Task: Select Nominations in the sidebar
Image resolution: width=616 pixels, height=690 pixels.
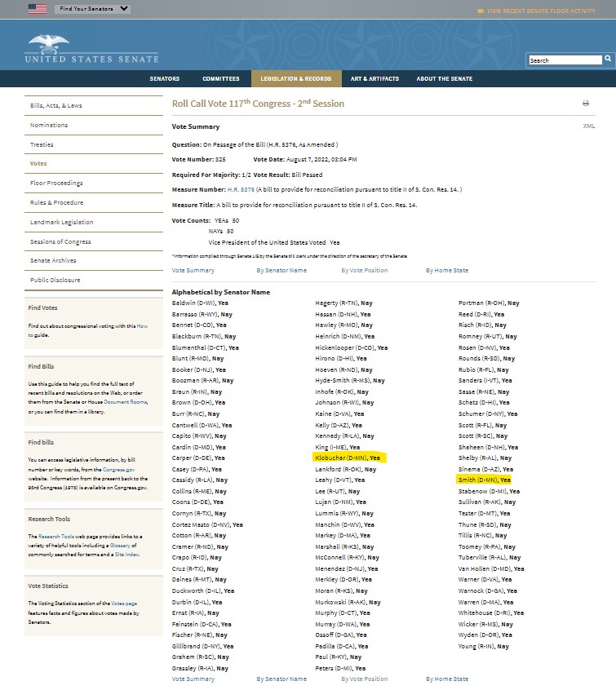Action: (x=49, y=126)
